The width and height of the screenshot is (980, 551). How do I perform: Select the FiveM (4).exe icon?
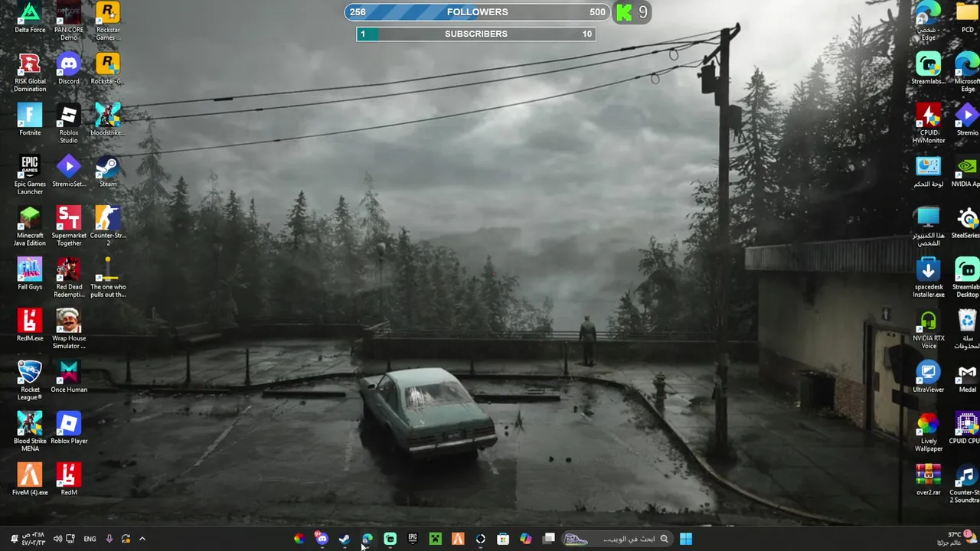(x=30, y=479)
